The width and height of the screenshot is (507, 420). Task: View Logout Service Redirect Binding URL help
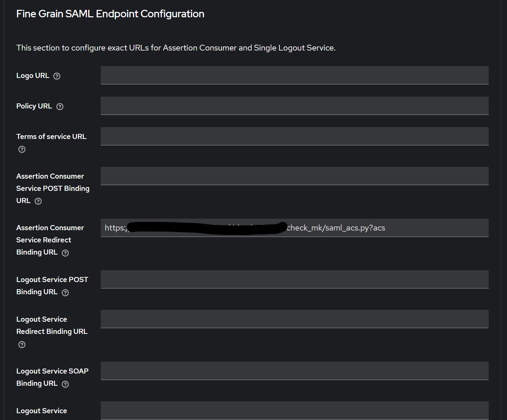click(22, 344)
